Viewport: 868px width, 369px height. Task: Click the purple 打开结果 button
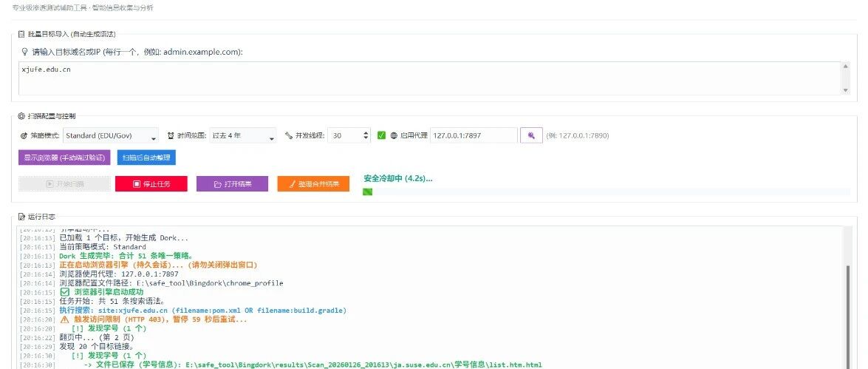coord(232,184)
